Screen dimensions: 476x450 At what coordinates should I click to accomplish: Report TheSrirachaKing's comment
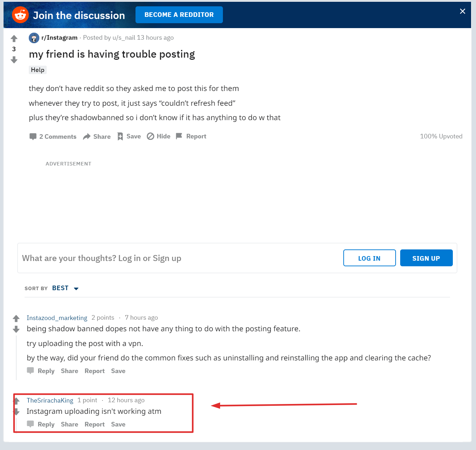click(x=94, y=424)
